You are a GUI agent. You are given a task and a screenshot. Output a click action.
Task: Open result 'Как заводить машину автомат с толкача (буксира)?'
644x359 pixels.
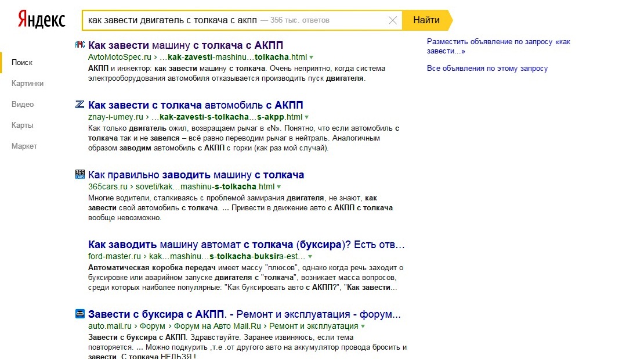pyautogui.click(x=247, y=245)
